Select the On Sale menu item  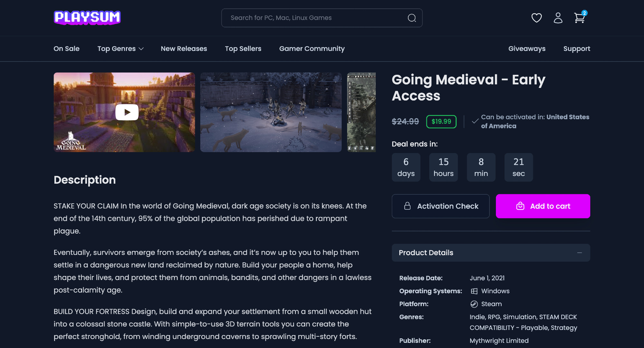pos(66,48)
